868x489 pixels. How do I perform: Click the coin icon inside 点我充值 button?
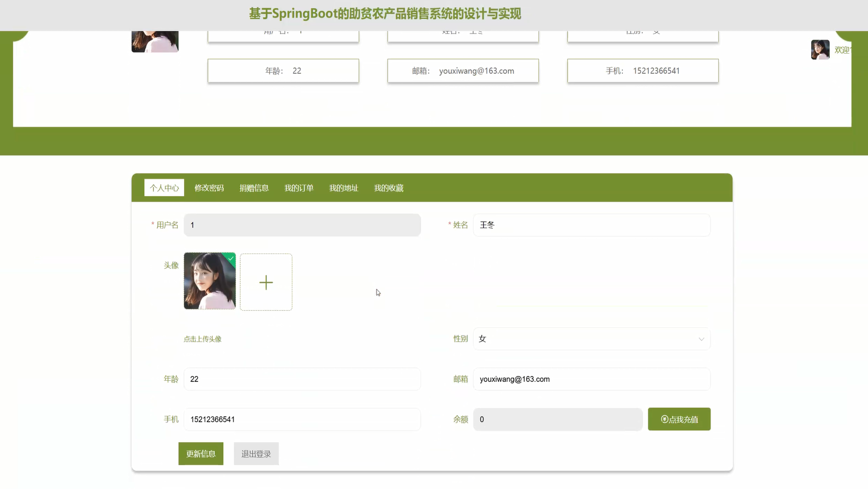[664, 419]
